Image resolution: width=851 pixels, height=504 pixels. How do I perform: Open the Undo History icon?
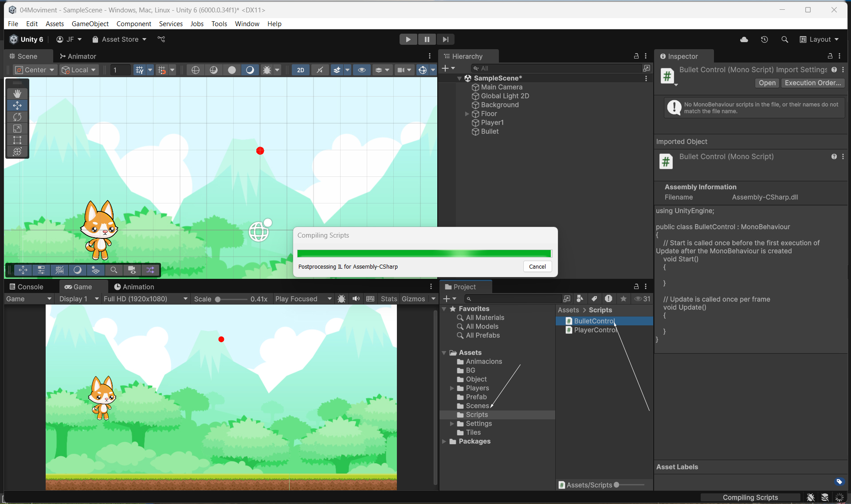tap(764, 39)
